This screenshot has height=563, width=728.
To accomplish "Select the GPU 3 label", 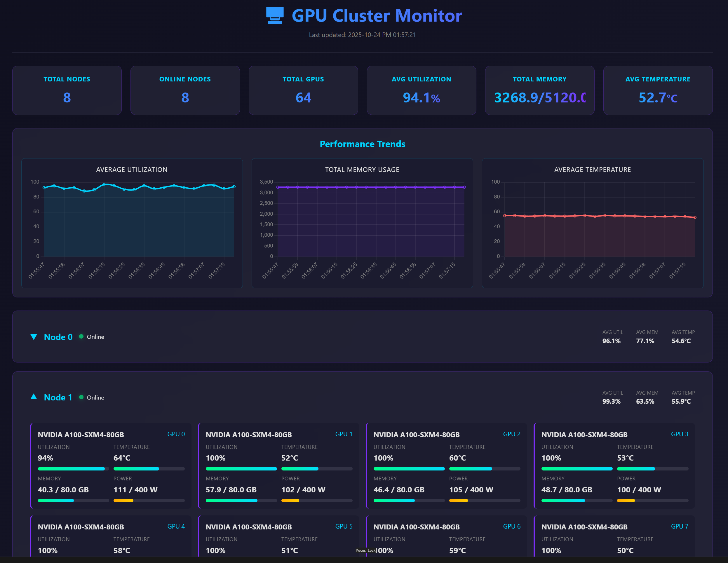I will (679, 434).
